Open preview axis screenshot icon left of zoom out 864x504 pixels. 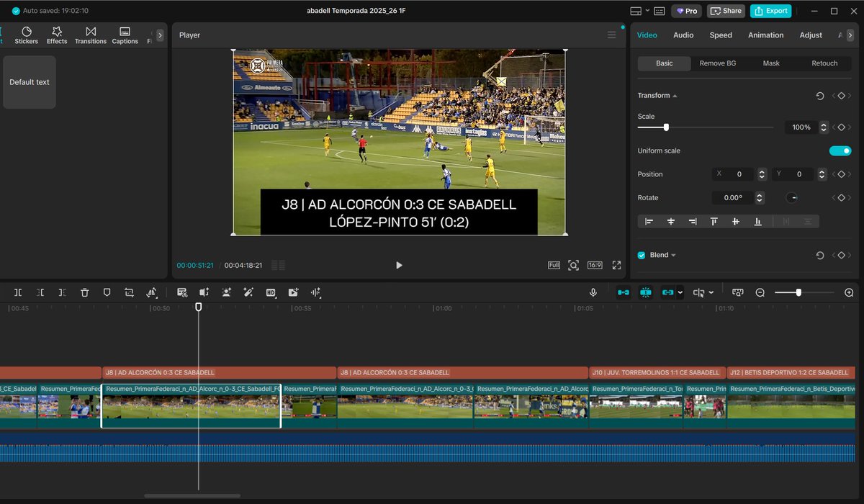point(738,292)
